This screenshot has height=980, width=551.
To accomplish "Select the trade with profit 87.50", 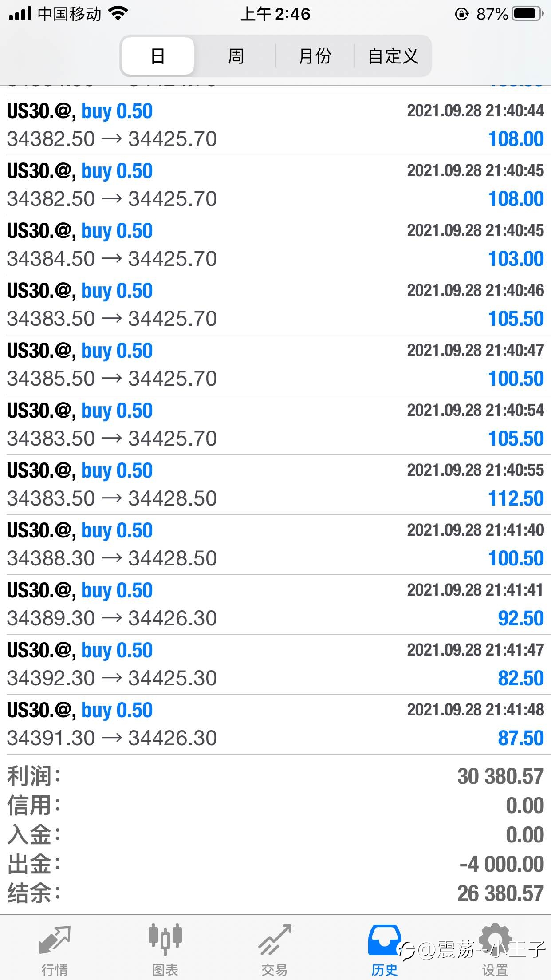I will click(275, 724).
